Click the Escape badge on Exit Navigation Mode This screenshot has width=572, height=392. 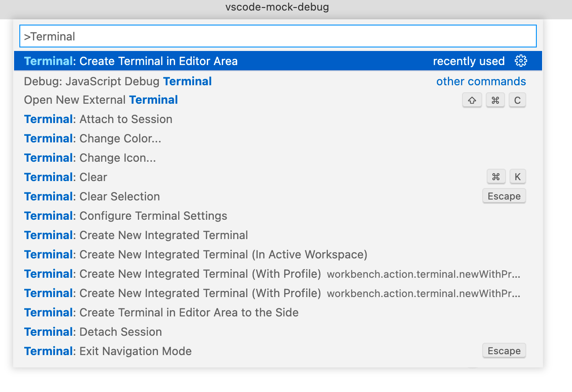[x=504, y=351]
